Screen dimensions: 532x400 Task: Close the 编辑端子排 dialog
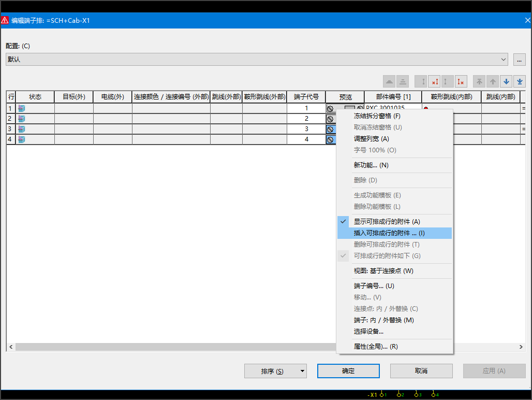(x=527, y=20)
